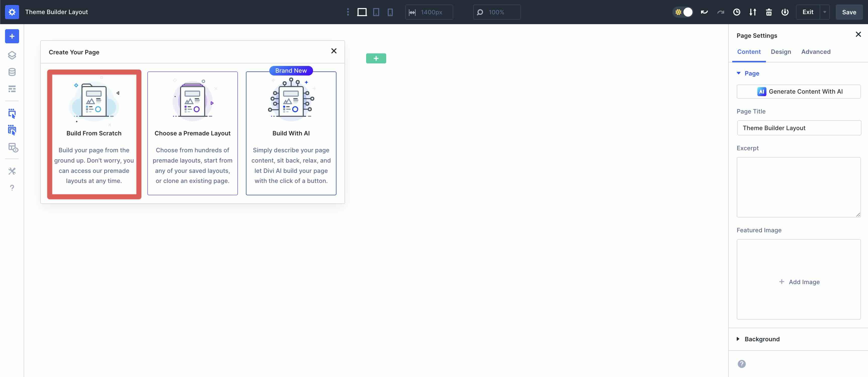868x377 pixels.
Task: Click inside the Page Title input field
Action: [799, 128]
